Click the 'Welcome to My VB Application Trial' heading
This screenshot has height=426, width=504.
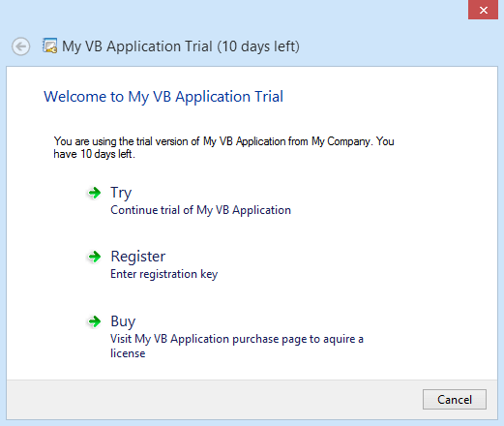coord(163,97)
